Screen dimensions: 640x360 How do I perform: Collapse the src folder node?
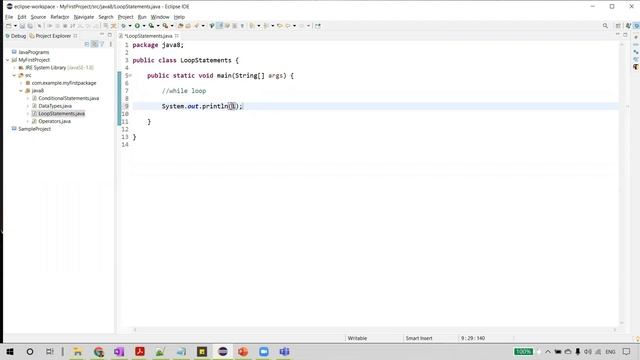pyautogui.click(x=14, y=75)
